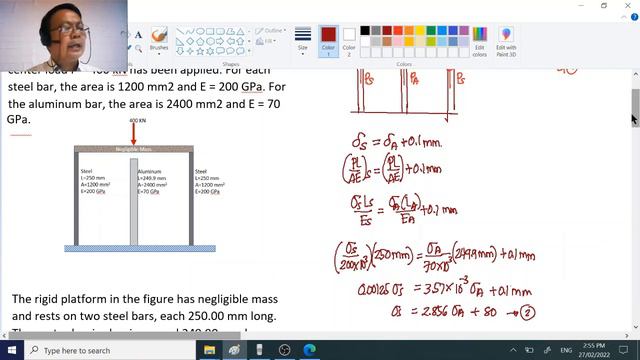Click the horizontal scrollbar thumb
The width and height of the screenshot is (640, 360).
click(124, 336)
